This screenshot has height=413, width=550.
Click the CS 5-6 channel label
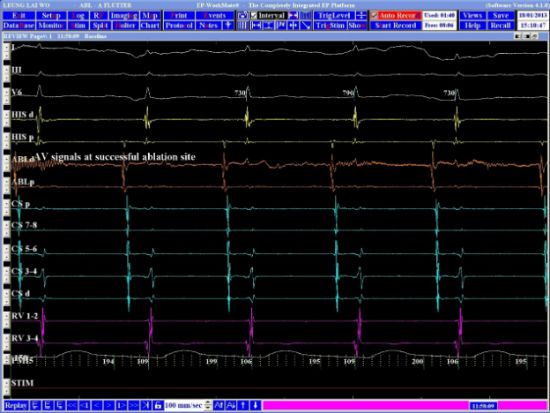click(x=24, y=249)
